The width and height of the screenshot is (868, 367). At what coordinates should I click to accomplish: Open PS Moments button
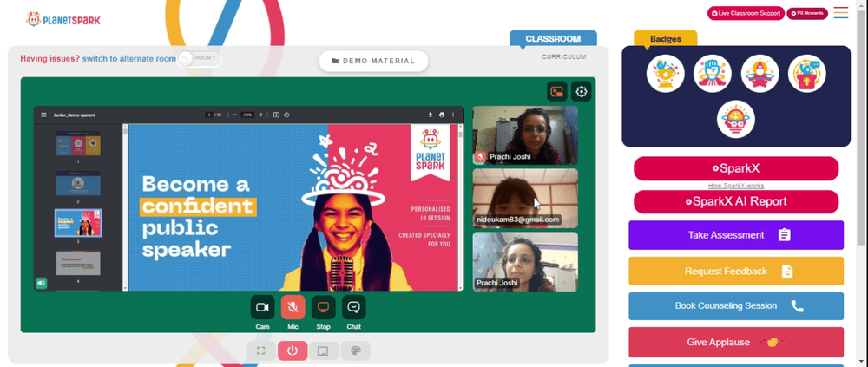(x=807, y=13)
